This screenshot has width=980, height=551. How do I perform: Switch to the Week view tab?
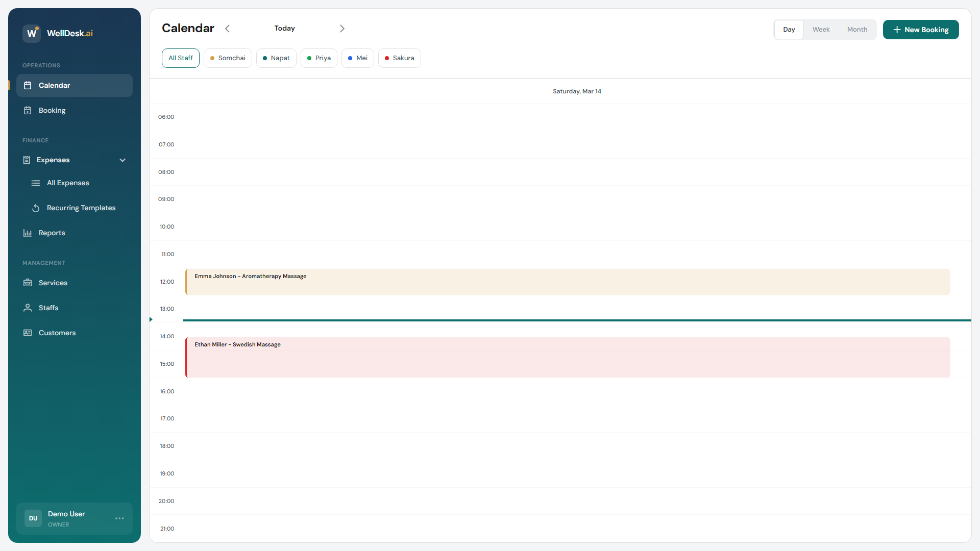click(x=821, y=30)
